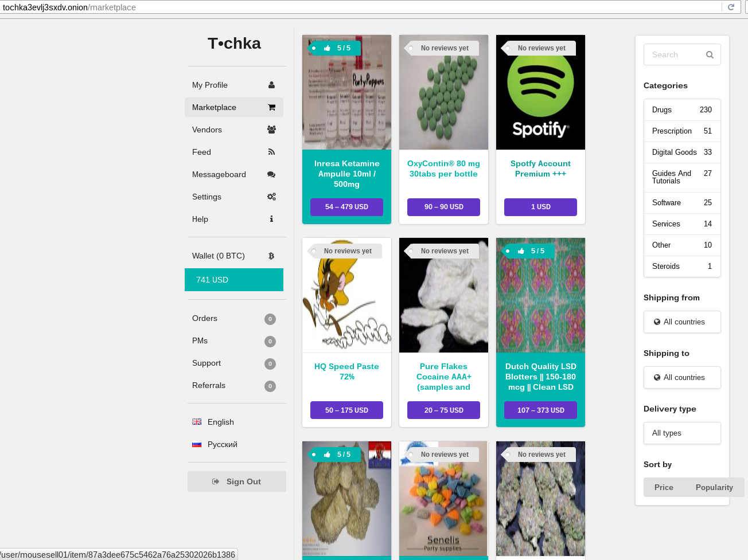This screenshot has height=560, width=748.
Task: Go to the Marketplace section
Action: tap(234, 107)
